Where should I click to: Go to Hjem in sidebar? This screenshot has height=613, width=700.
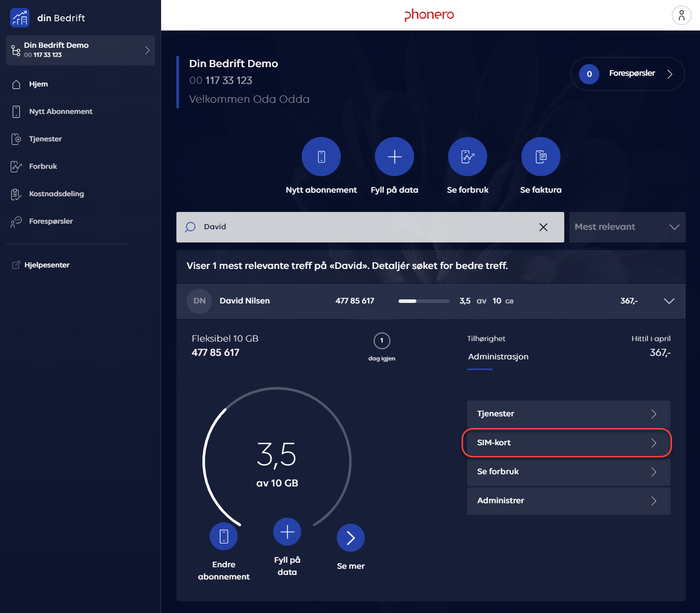(39, 84)
